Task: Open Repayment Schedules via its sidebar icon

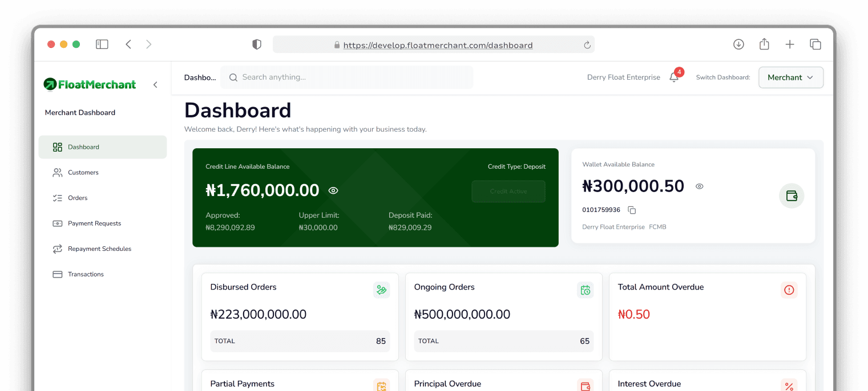Action: (x=57, y=249)
